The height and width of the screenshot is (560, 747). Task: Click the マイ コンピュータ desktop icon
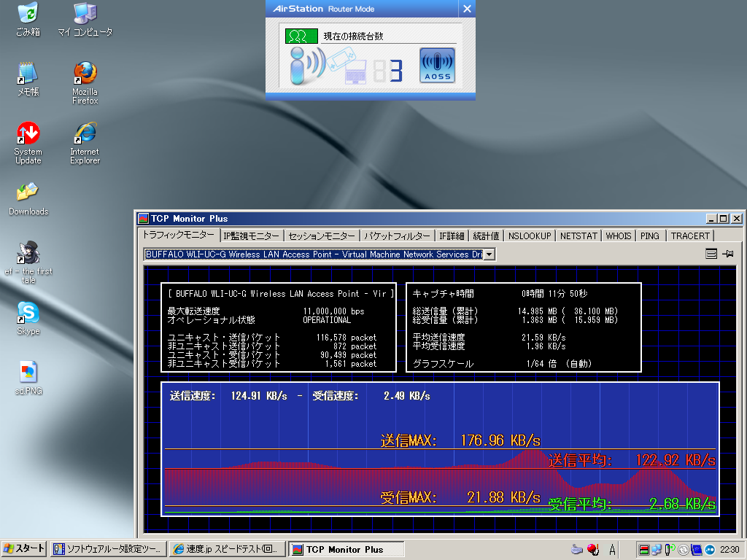point(85,20)
